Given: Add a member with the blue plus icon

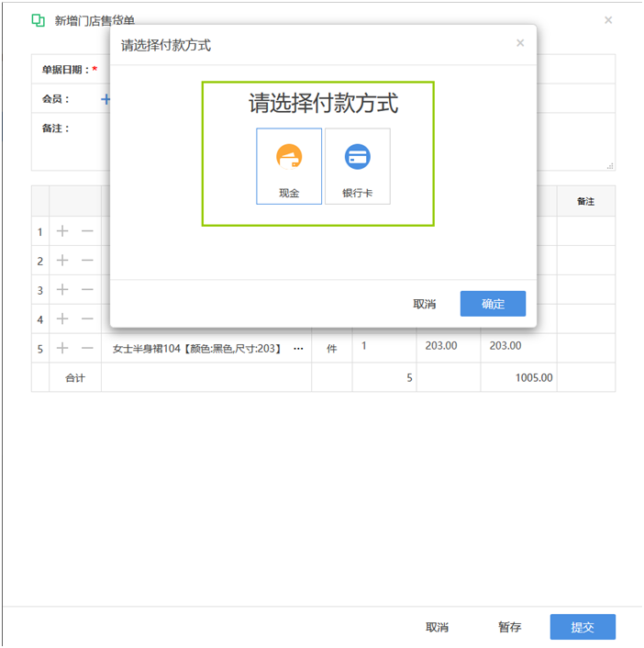Looking at the screenshot, I should (x=105, y=99).
